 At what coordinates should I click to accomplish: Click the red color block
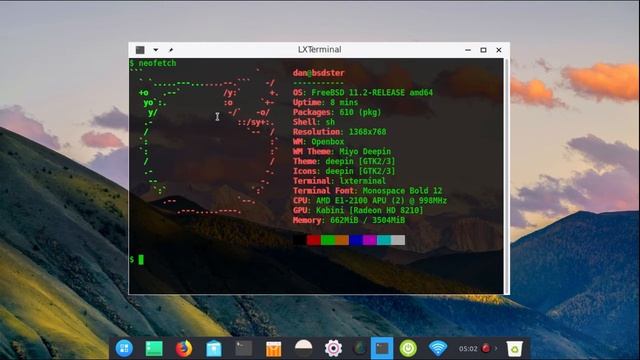[313, 240]
